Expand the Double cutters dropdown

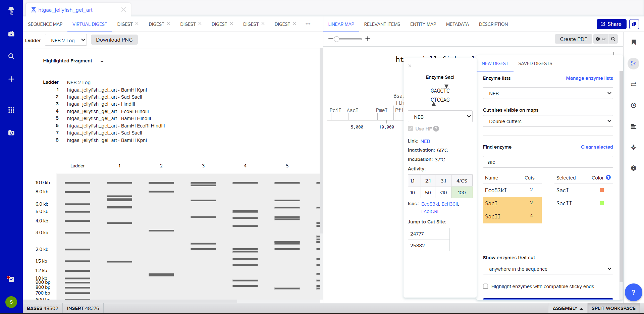pyautogui.click(x=547, y=121)
